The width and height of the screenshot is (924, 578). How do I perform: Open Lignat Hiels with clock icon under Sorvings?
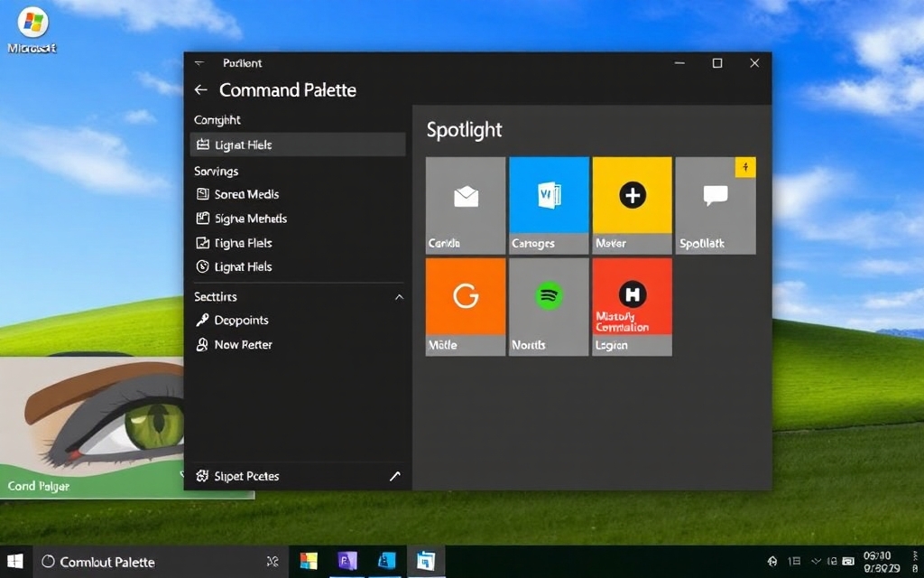pyautogui.click(x=298, y=266)
